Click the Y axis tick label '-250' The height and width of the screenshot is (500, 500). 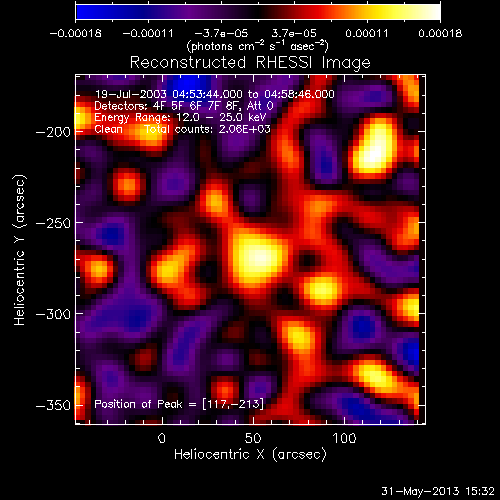point(53,223)
